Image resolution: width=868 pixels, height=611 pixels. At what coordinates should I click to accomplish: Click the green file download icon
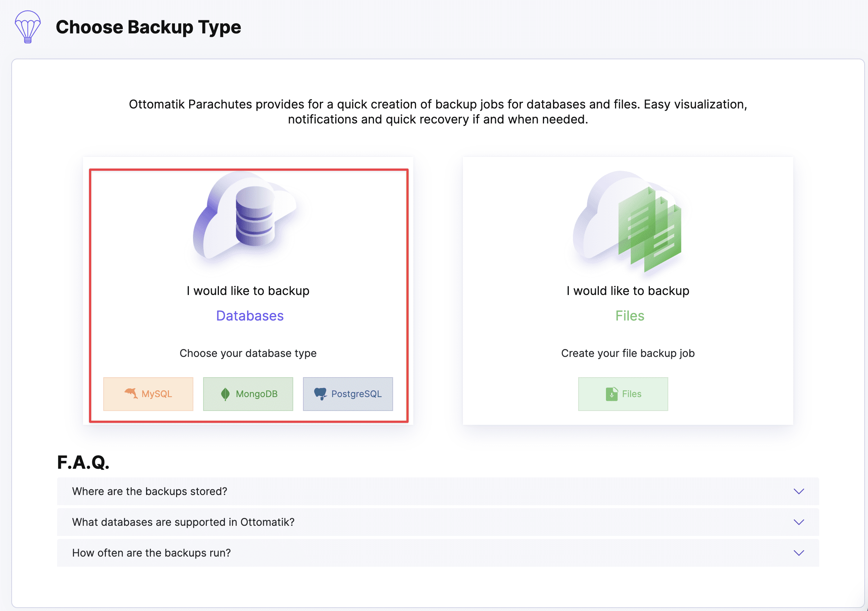(611, 394)
